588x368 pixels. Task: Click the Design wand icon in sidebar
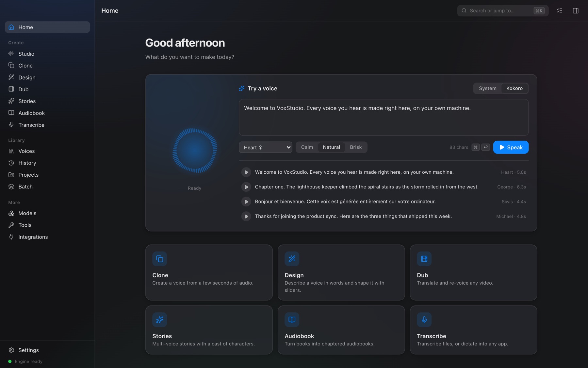[11, 77]
